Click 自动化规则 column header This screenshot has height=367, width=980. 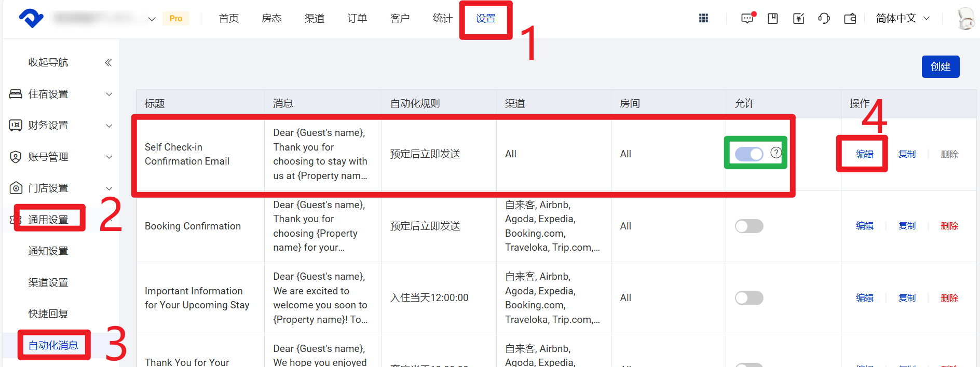pos(415,103)
